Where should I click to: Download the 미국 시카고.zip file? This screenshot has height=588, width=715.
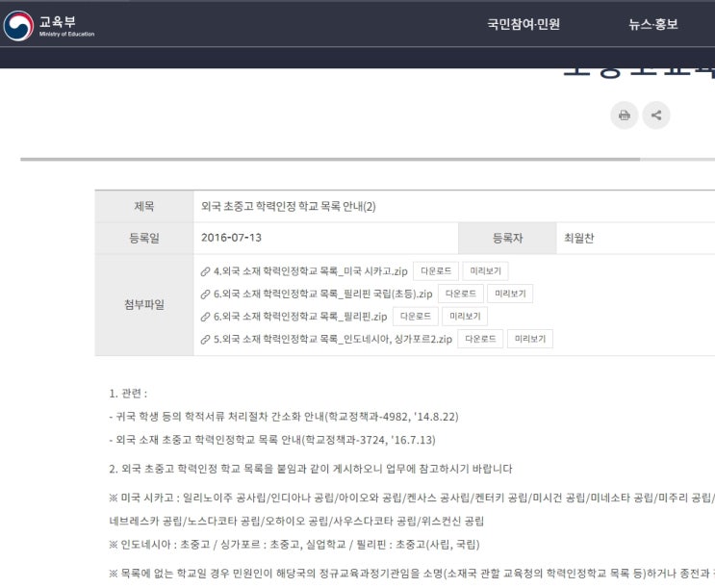(x=436, y=271)
